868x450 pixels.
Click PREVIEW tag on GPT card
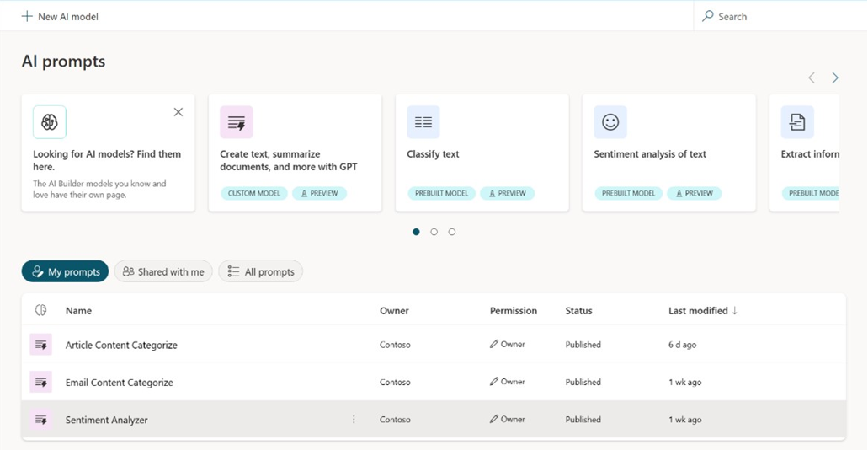[319, 194]
